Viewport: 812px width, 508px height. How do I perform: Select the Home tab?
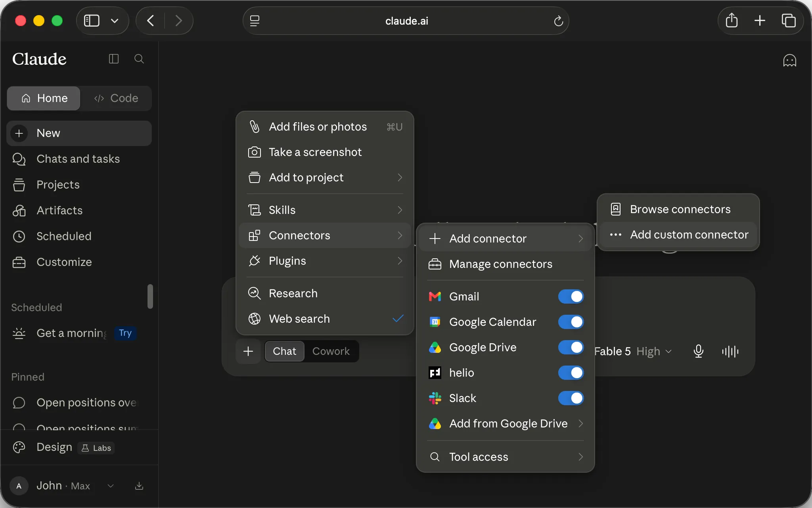44,98
